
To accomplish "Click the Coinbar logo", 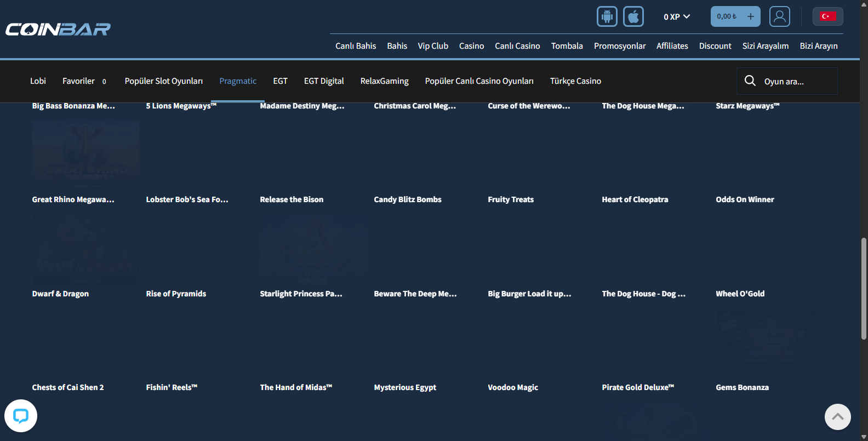I will [58, 29].
